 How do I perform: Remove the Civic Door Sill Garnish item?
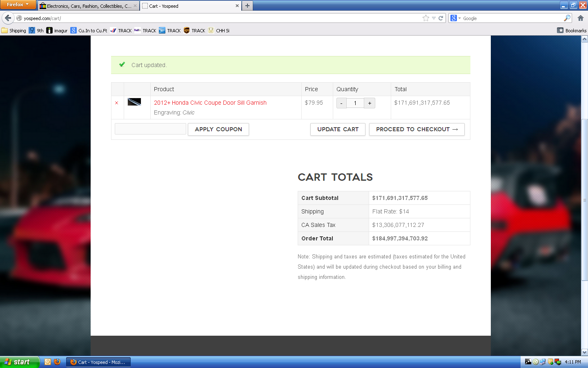[x=117, y=103]
